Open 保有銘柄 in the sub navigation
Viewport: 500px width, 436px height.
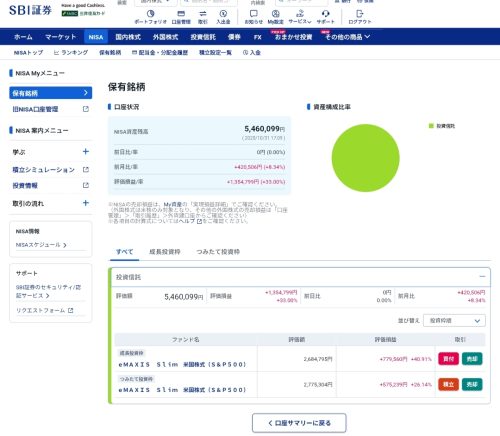[110, 53]
